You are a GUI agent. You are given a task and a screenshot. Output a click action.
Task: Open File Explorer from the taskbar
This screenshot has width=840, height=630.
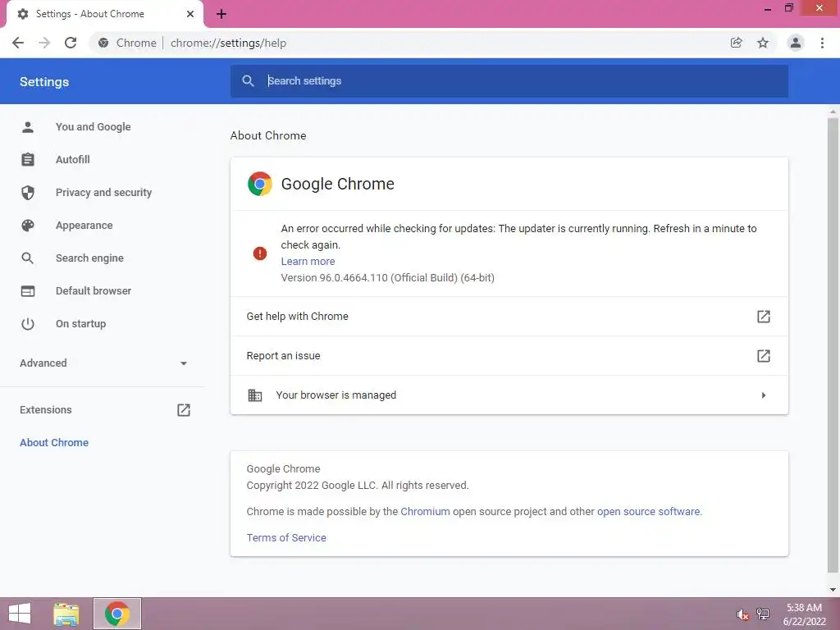click(66, 614)
